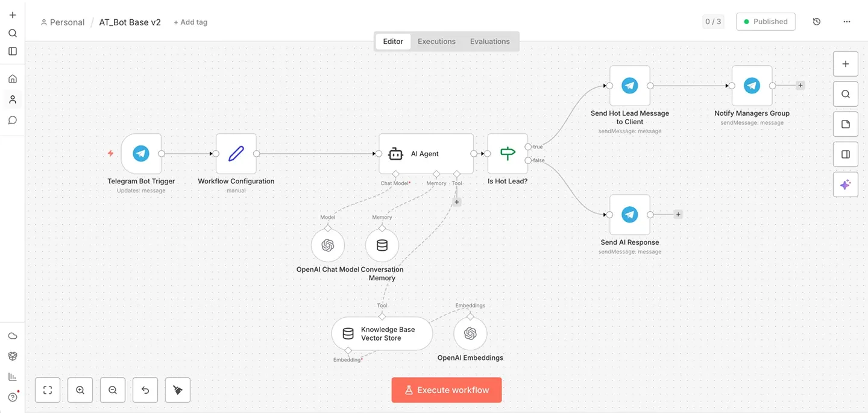Viewport: 868px width, 413px height.
Task: Select the Telegram Bot Trigger node
Action: pyautogui.click(x=141, y=154)
